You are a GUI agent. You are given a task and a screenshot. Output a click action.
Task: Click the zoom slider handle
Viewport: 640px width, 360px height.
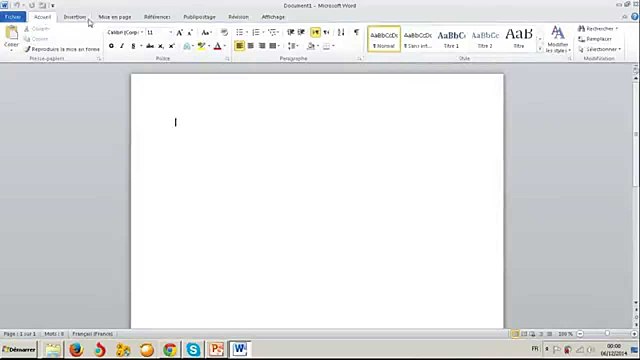coord(607,334)
